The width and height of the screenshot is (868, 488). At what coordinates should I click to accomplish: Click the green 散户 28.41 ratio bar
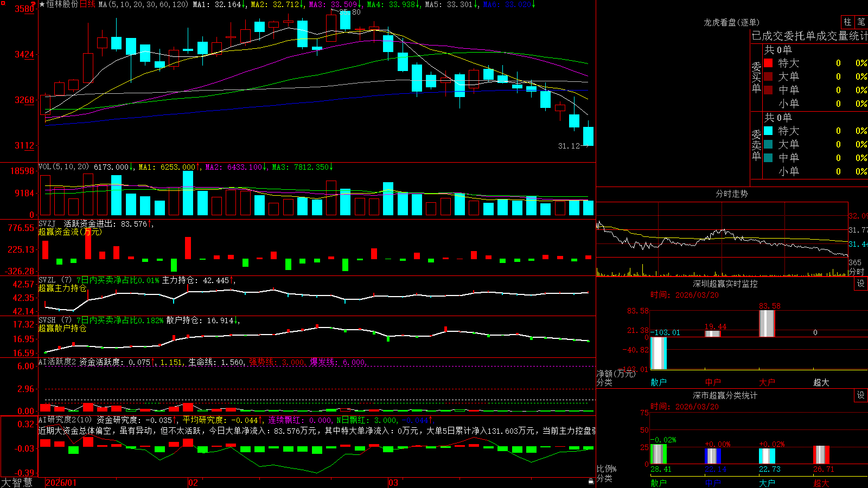coord(659,454)
